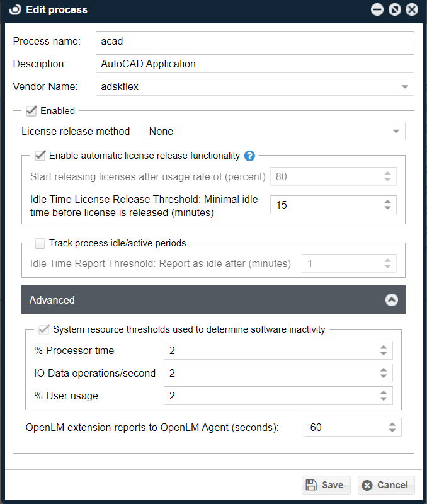The image size is (427, 504).
Task: Minimize the Edit process dialog
Action: tap(377, 9)
